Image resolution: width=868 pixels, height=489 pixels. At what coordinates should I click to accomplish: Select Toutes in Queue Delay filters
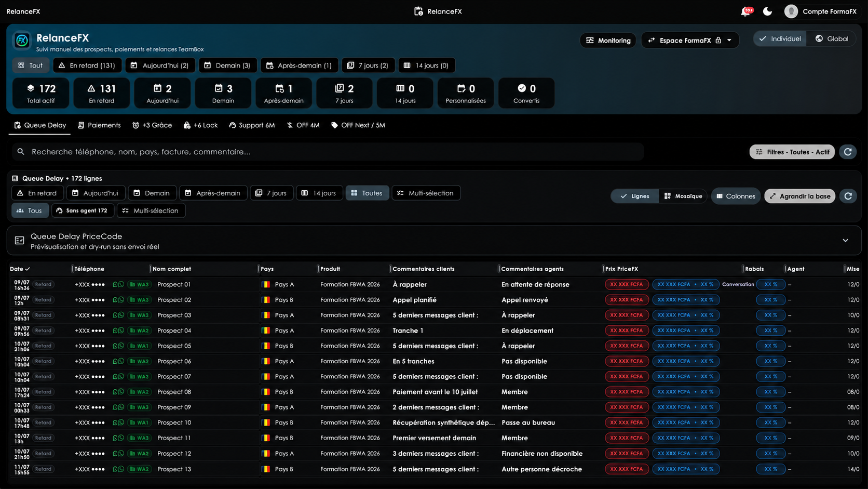(x=367, y=193)
